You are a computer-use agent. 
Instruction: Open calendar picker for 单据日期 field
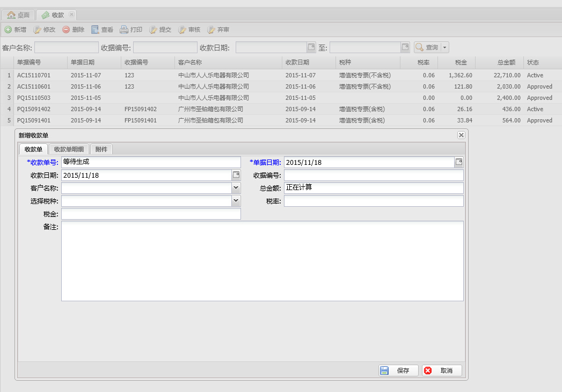click(x=459, y=162)
